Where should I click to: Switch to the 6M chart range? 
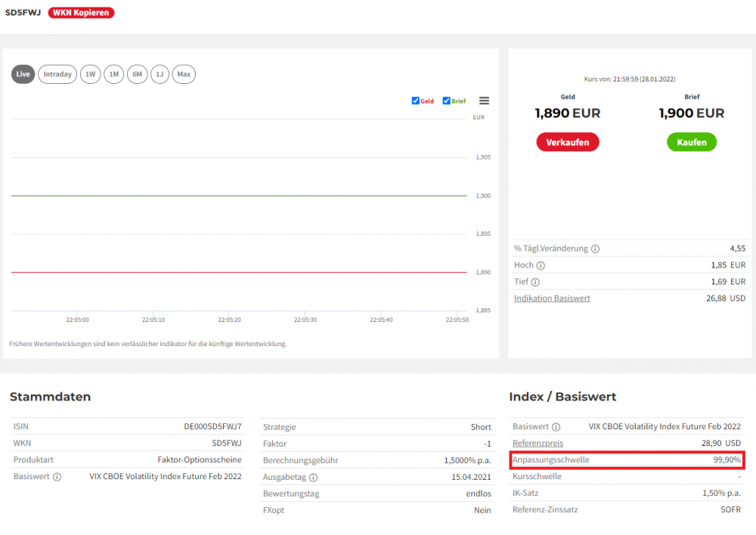[x=137, y=74]
